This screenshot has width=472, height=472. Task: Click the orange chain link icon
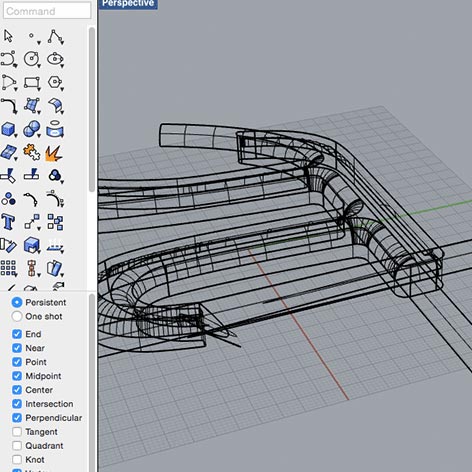[31, 268]
